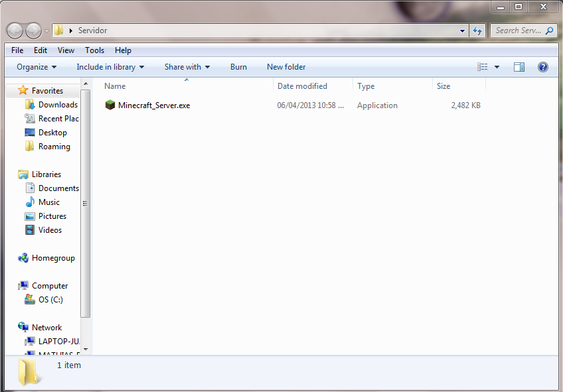Select Homegroup in the navigation pane

(53, 258)
